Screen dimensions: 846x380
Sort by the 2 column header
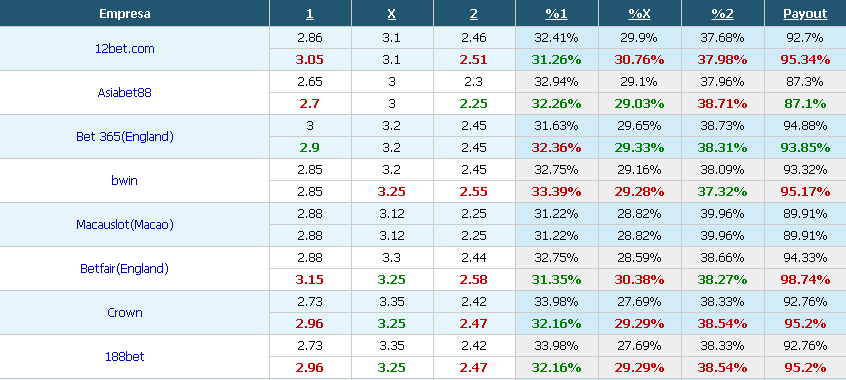coord(474,14)
